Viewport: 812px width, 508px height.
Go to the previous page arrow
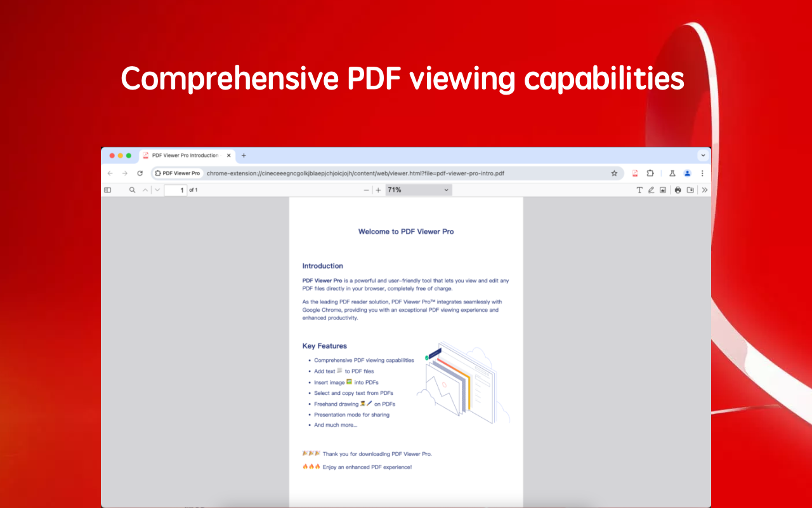(145, 190)
